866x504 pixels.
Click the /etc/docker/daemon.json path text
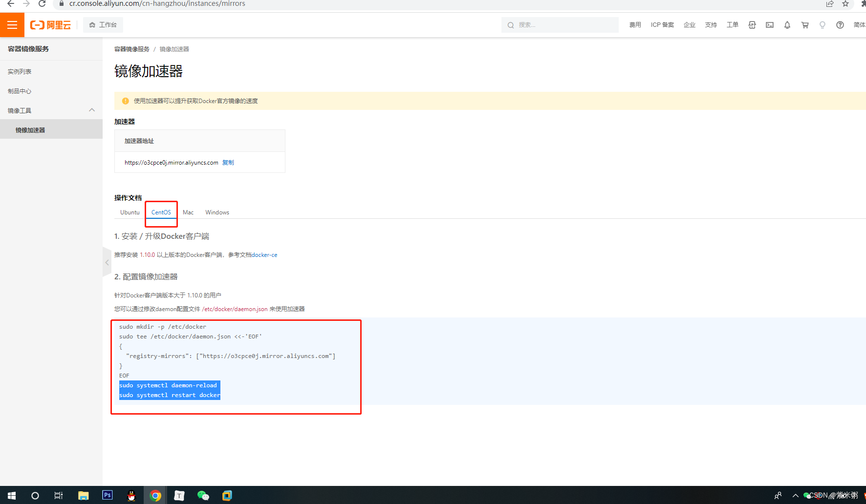click(235, 309)
